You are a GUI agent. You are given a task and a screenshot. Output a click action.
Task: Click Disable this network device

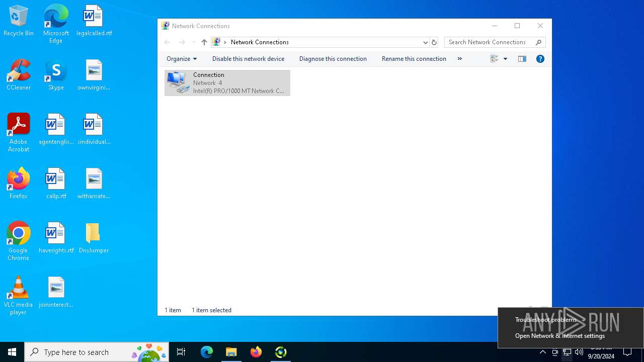pyautogui.click(x=248, y=59)
